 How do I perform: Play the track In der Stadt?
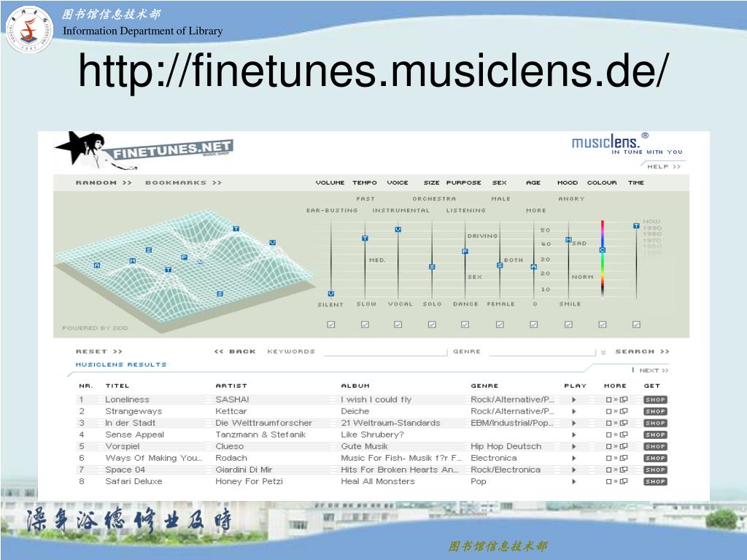(574, 424)
